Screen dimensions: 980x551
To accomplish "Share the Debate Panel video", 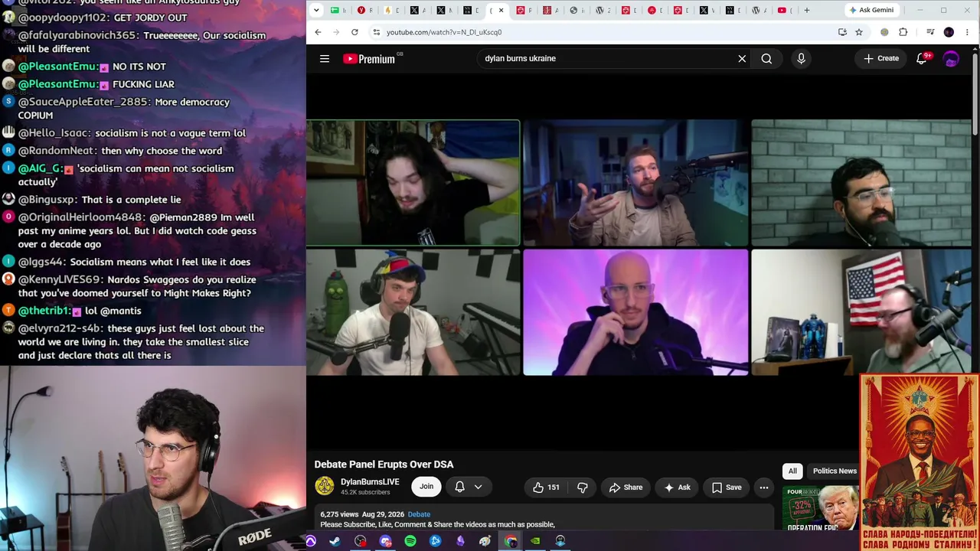I will [x=626, y=487].
